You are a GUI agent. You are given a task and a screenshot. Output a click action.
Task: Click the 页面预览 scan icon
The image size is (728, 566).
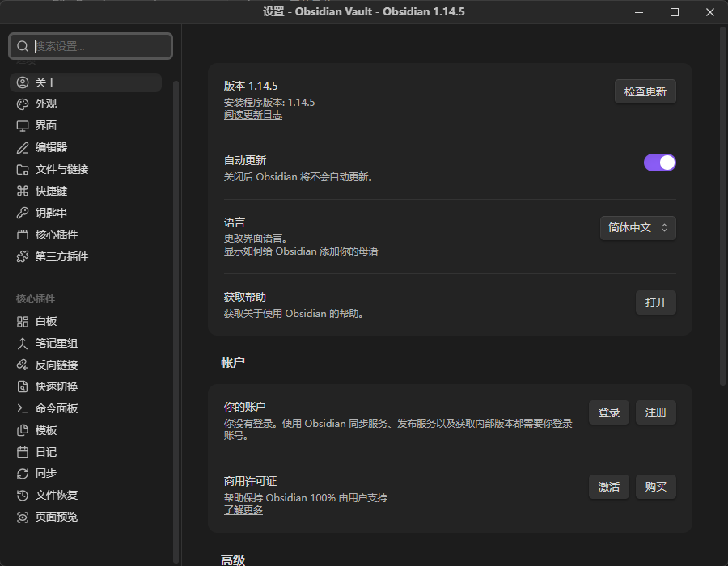coord(23,517)
